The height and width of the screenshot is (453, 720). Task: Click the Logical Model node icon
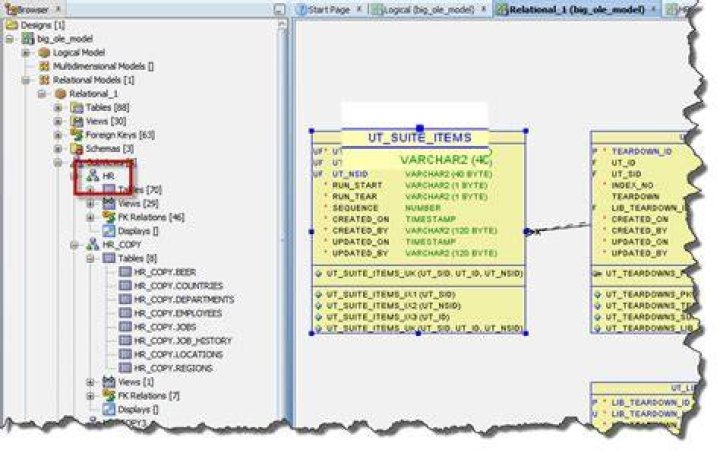coord(44,52)
